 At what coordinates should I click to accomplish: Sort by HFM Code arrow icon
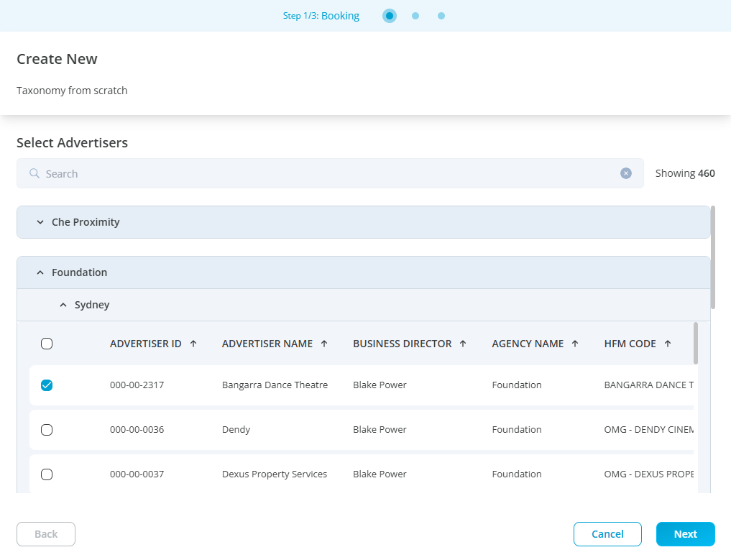[668, 344]
